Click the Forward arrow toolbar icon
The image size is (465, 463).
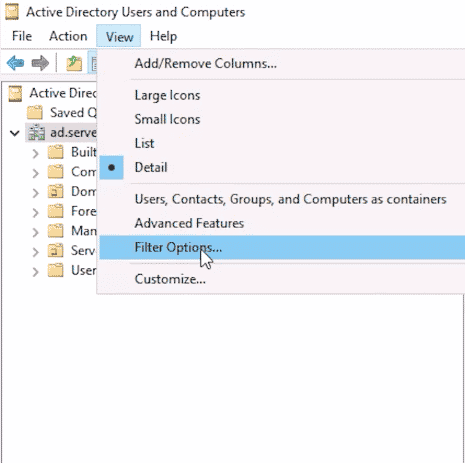pos(40,63)
